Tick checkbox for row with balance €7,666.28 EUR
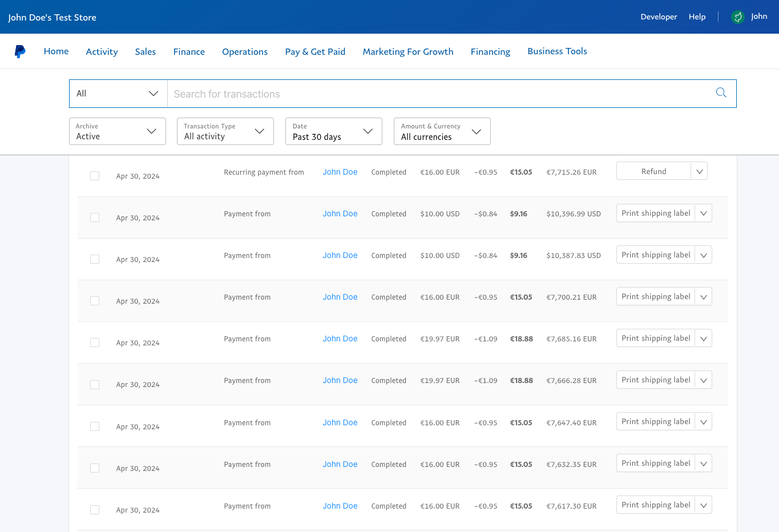The height and width of the screenshot is (532, 779). tap(95, 385)
